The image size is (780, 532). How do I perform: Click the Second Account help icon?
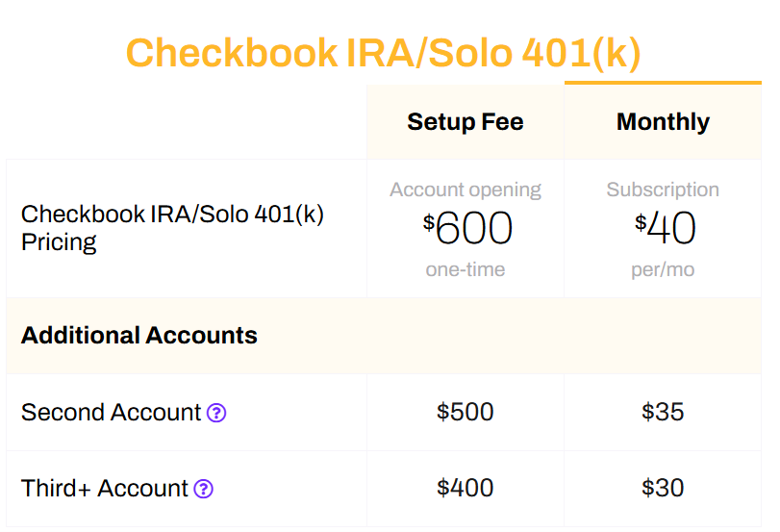[x=216, y=413]
